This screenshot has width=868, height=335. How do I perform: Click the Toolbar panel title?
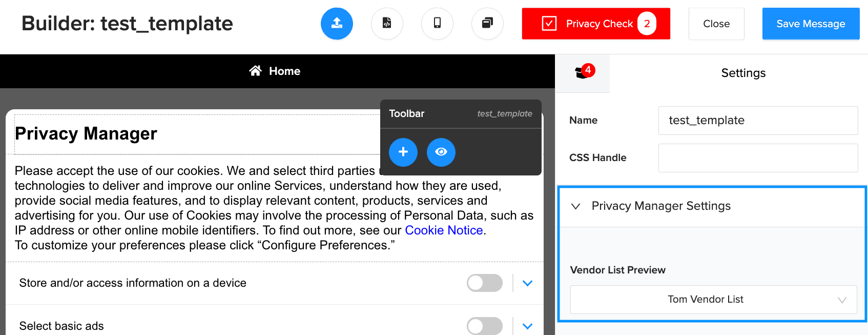[406, 113]
